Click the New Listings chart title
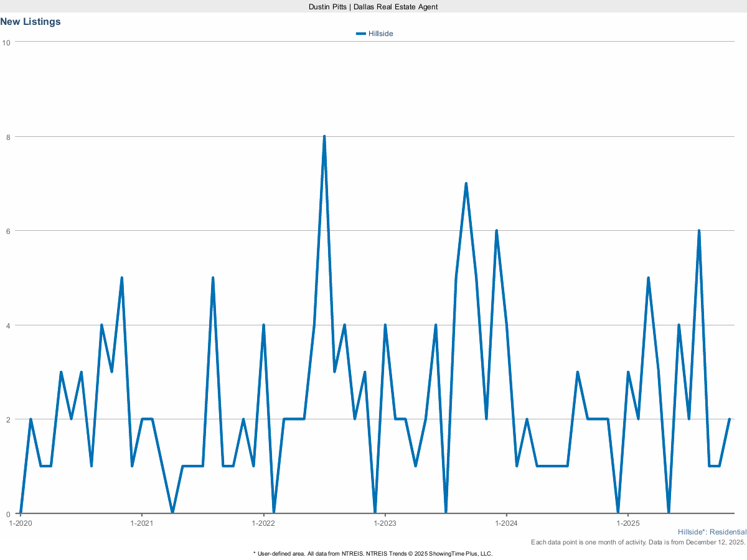747x560 pixels. coord(31,22)
